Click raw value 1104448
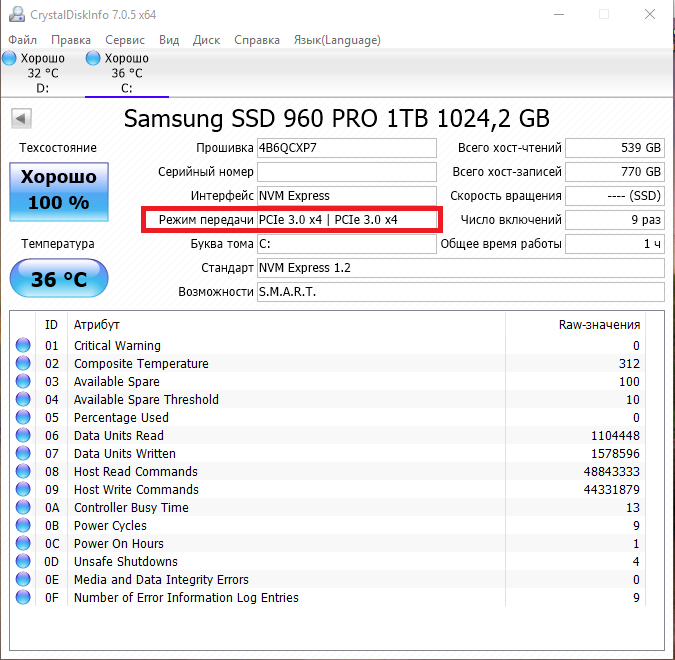This screenshot has width=675, height=660. pyautogui.click(x=615, y=436)
